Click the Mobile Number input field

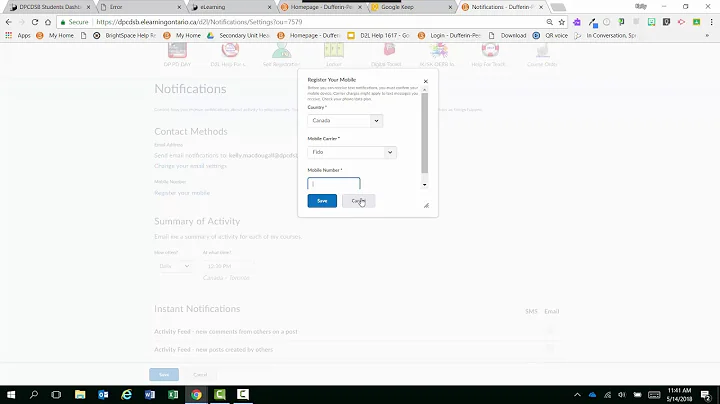(334, 184)
